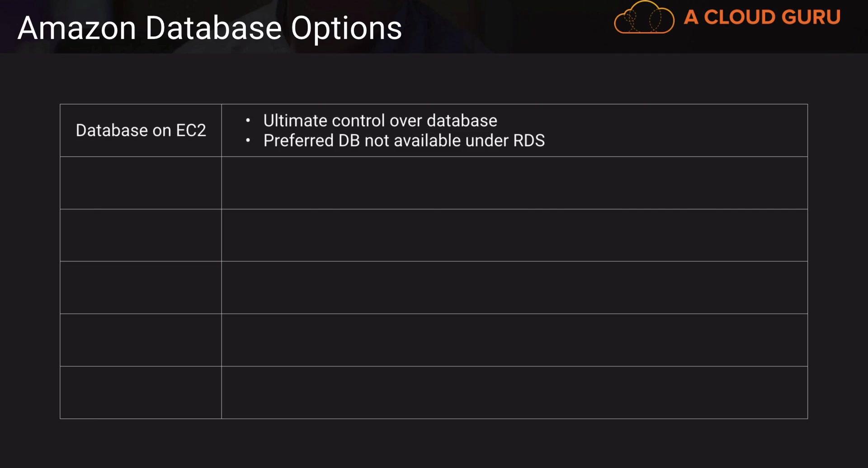Click the word "Amazon" in the slide title
The width and height of the screenshot is (868, 468).
click(77, 28)
